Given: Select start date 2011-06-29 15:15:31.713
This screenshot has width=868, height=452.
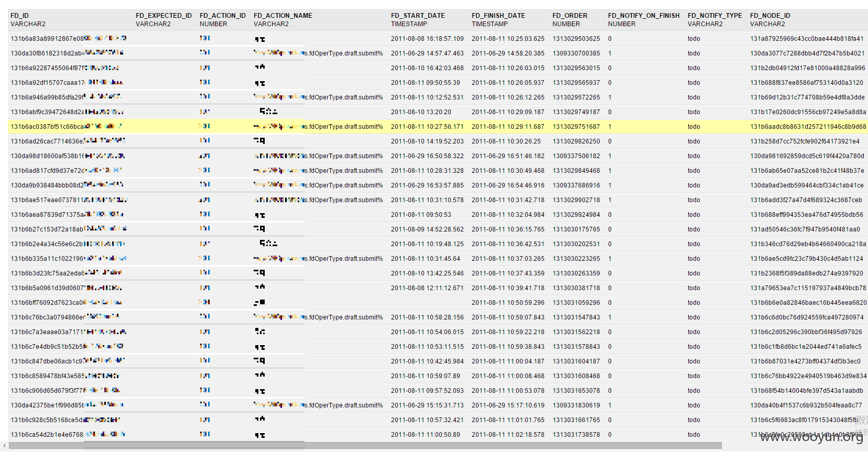Looking at the screenshot, I should click(x=427, y=405).
